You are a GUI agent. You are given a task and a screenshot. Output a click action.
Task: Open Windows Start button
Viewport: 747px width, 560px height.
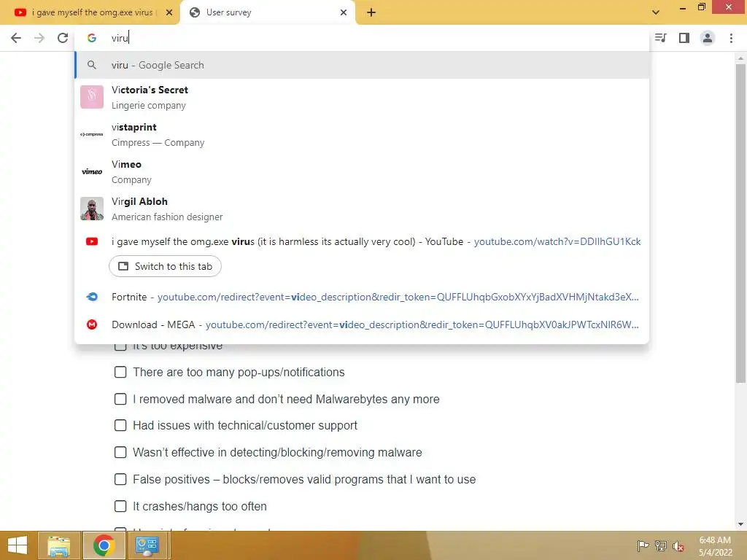click(x=18, y=545)
